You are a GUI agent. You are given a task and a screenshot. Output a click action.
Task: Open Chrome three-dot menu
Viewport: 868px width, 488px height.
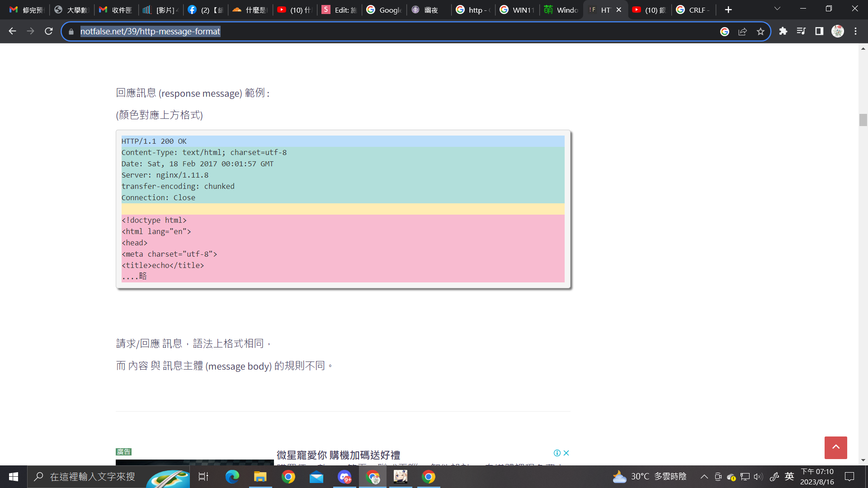[855, 31]
